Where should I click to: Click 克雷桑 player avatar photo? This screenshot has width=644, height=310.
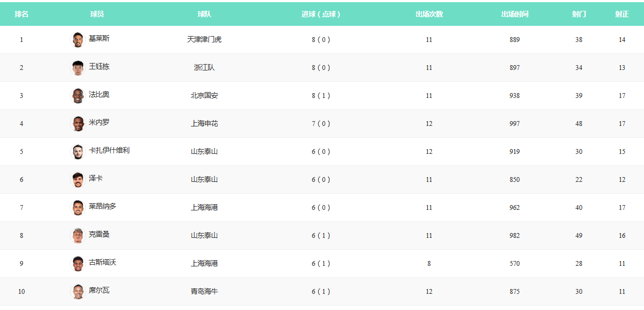click(x=78, y=235)
